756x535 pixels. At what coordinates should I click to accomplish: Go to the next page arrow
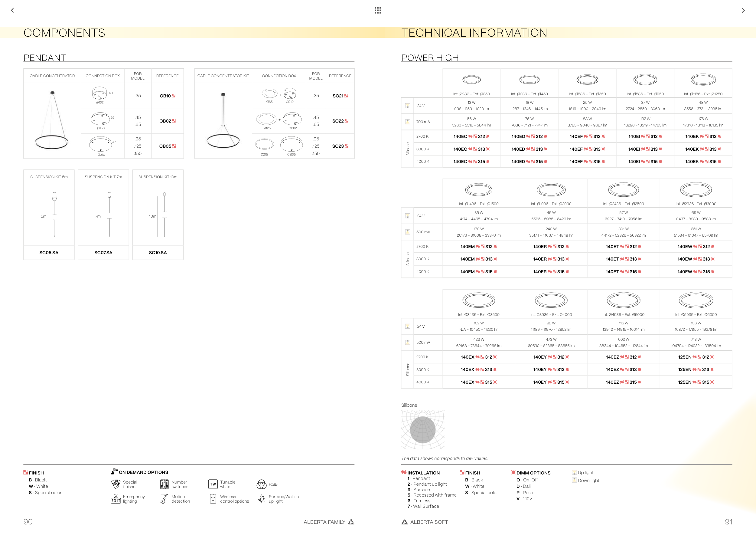tap(743, 10)
